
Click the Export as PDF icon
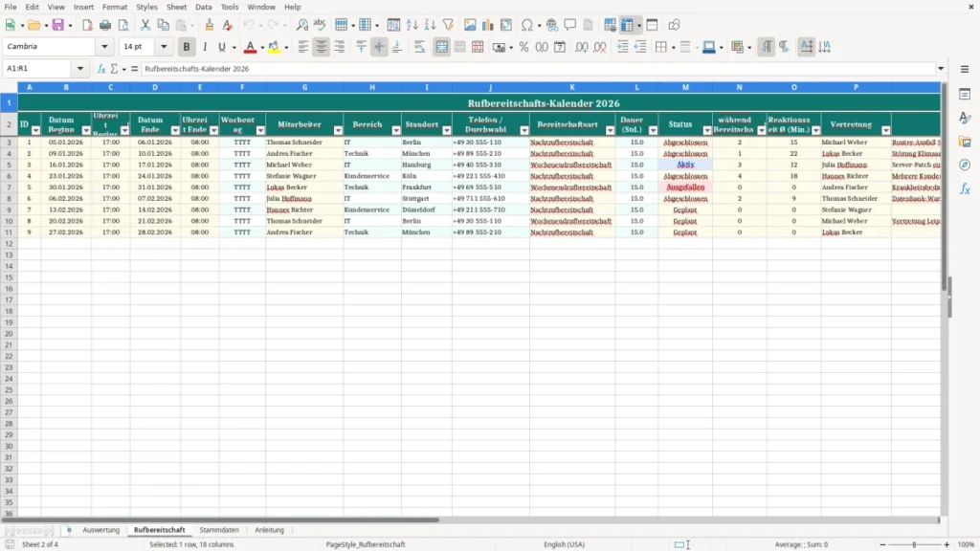pyautogui.click(x=87, y=25)
